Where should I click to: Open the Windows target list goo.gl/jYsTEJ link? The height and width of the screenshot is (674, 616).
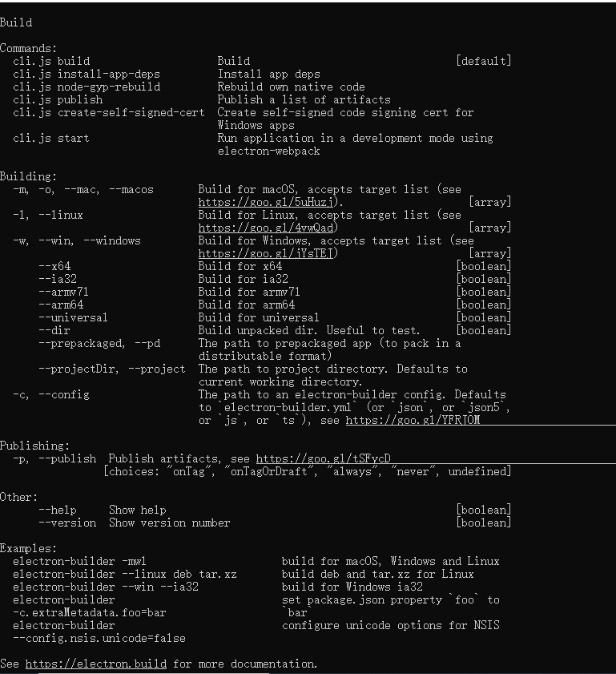tap(266, 253)
